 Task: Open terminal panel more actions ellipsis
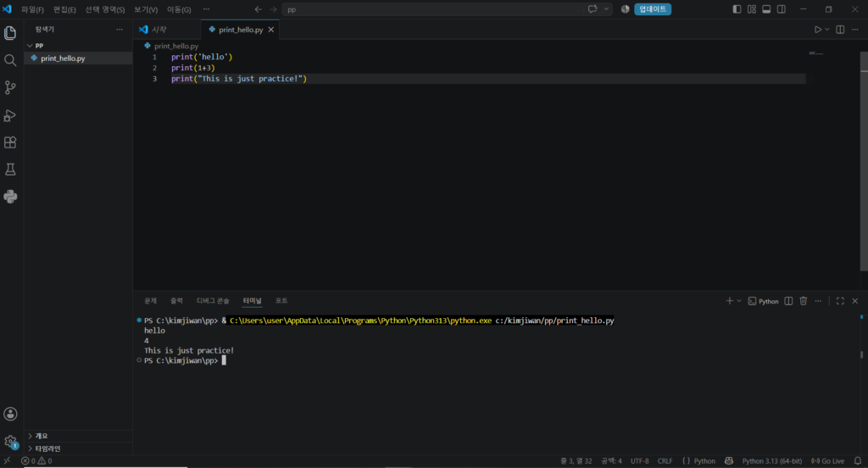point(818,301)
